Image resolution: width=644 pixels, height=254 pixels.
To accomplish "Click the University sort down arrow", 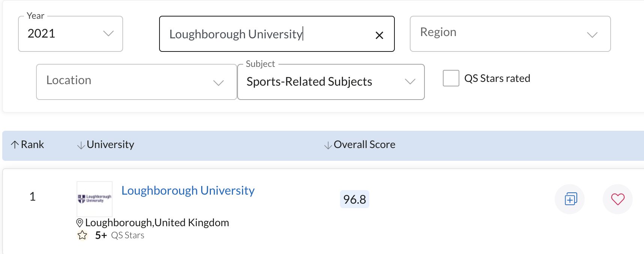I will [81, 145].
